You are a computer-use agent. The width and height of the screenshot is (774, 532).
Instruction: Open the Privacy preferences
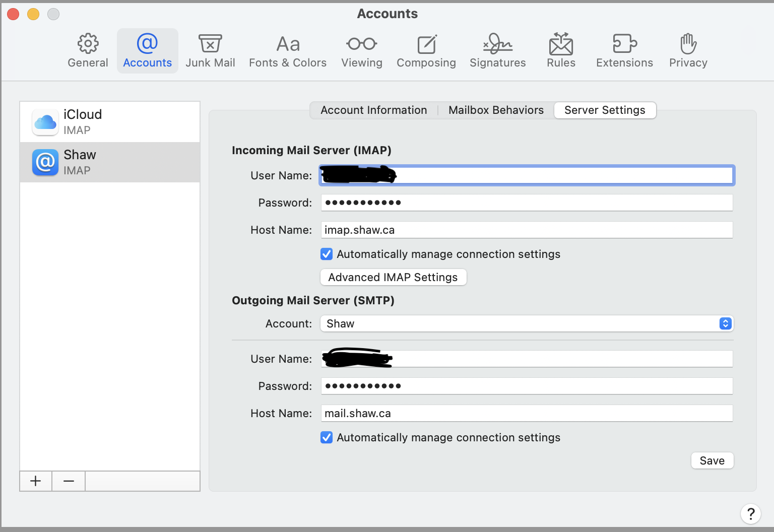coord(688,51)
